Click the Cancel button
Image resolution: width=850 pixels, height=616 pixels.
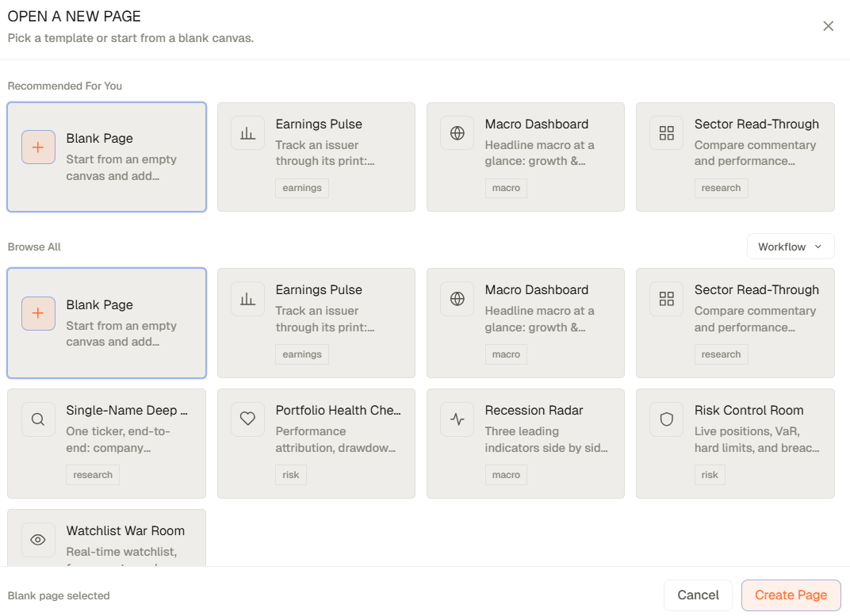click(x=698, y=595)
